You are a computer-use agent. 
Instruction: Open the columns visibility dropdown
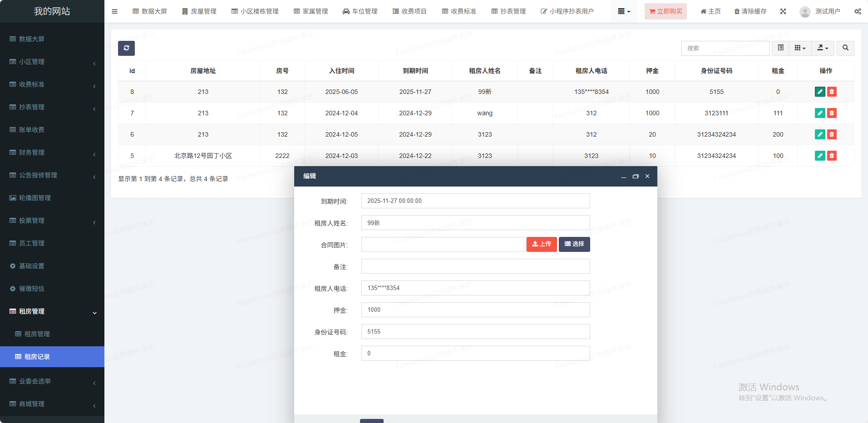(x=800, y=48)
